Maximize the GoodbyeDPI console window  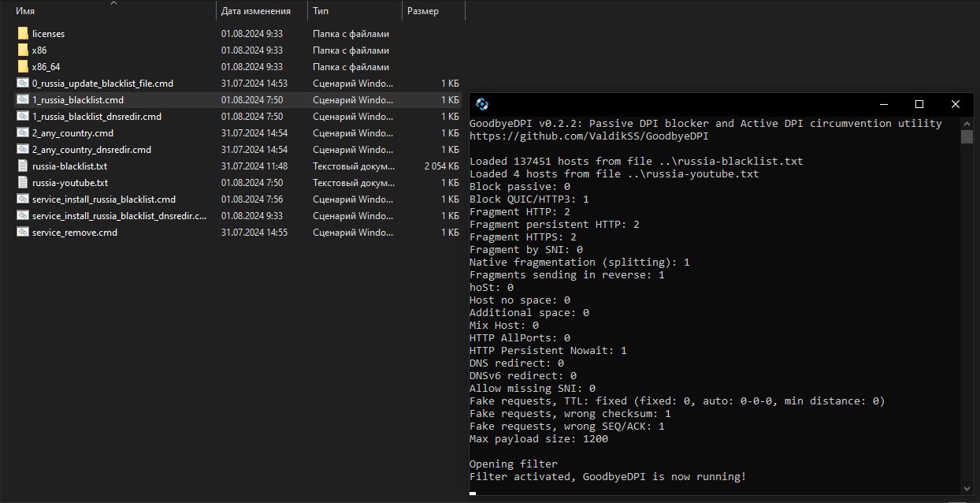pyautogui.click(x=919, y=104)
